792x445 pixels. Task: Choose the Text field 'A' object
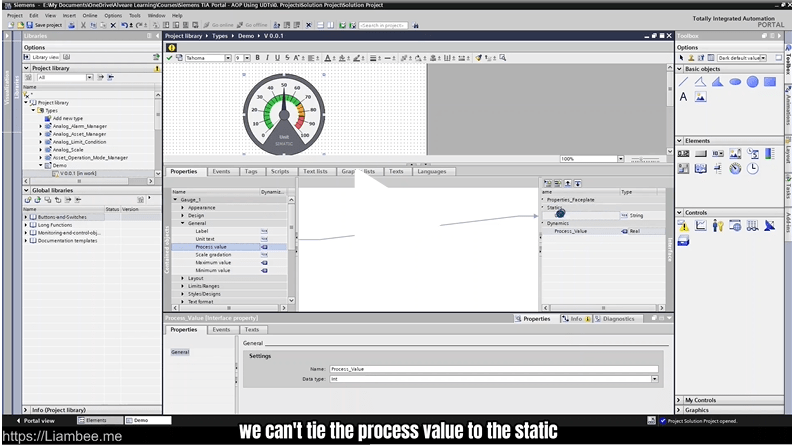pos(684,97)
